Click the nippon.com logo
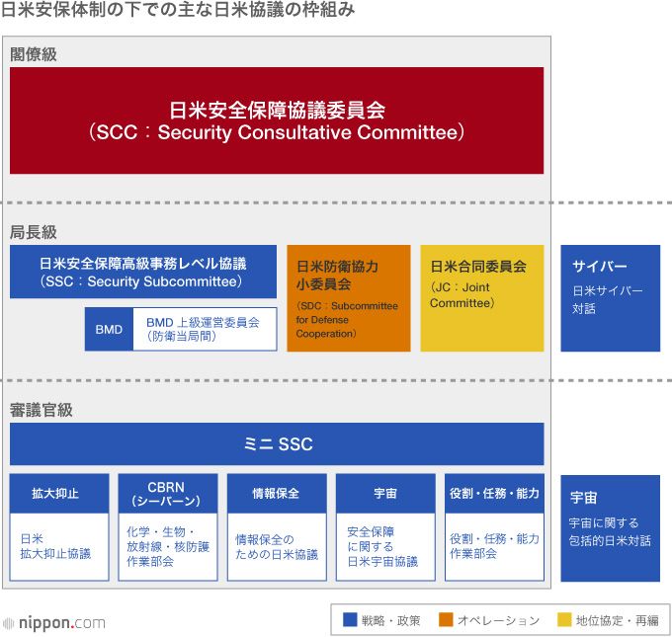The image size is (672, 637). (x=54, y=622)
